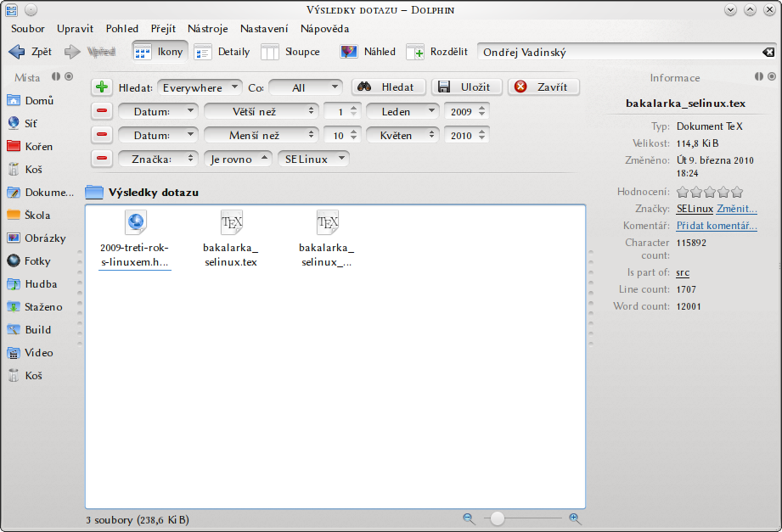Toggle Náhled preview mode

(x=368, y=52)
